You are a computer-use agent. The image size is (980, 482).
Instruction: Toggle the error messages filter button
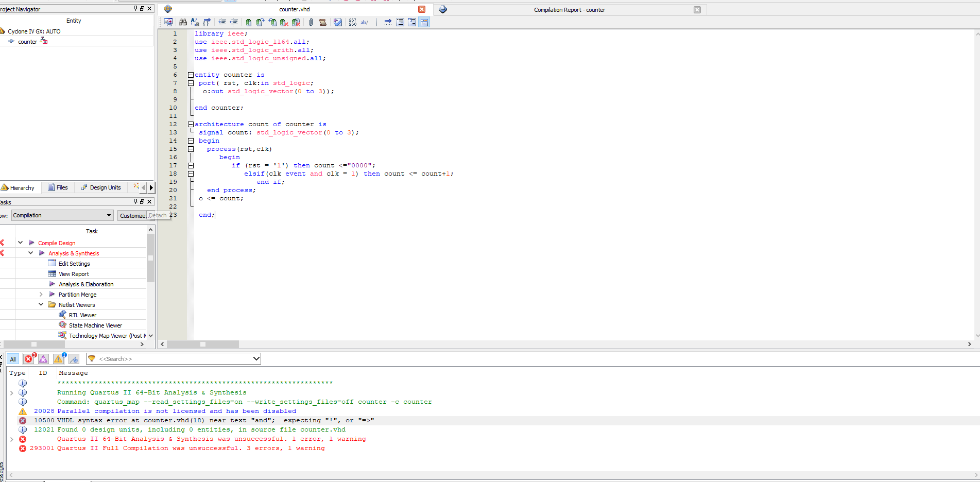click(x=29, y=359)
